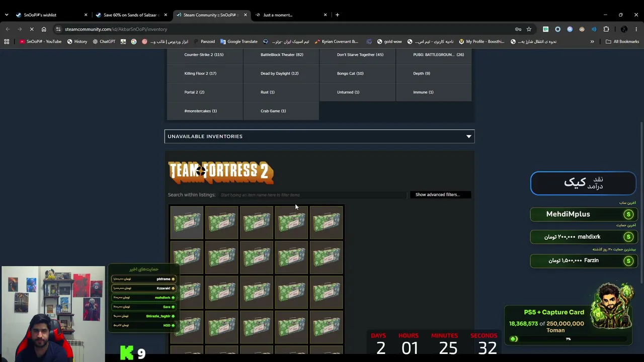This screenshot has width=644, height=362.
Task: Switch to Save 60% on Sands of Salzaar tab
Action: (131, 15)
